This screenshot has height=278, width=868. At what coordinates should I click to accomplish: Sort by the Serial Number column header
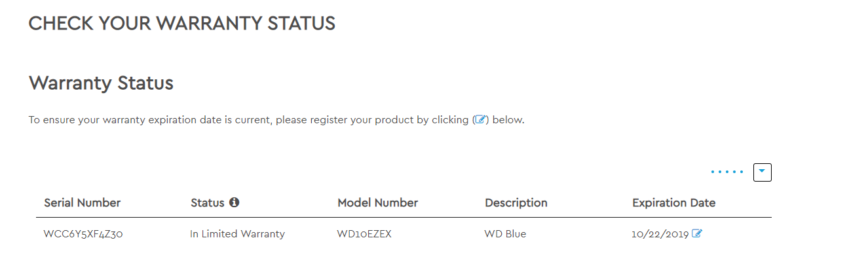coord(83,203)
